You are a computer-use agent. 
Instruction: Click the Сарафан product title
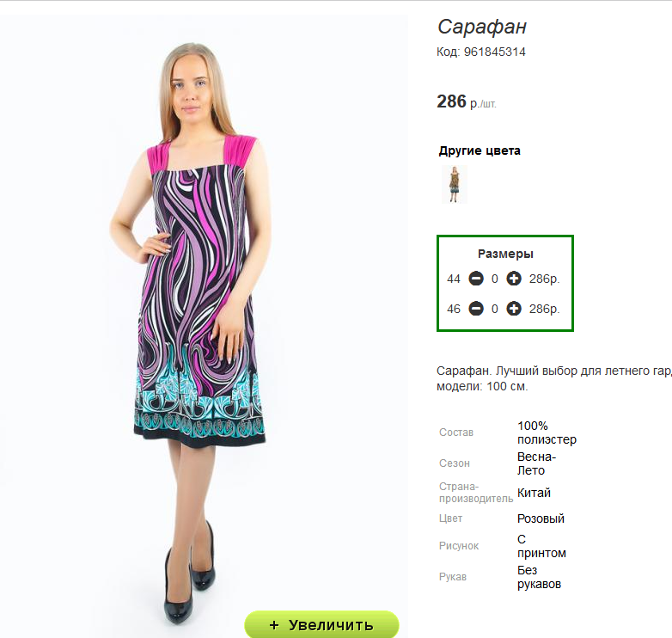(482, 27)
